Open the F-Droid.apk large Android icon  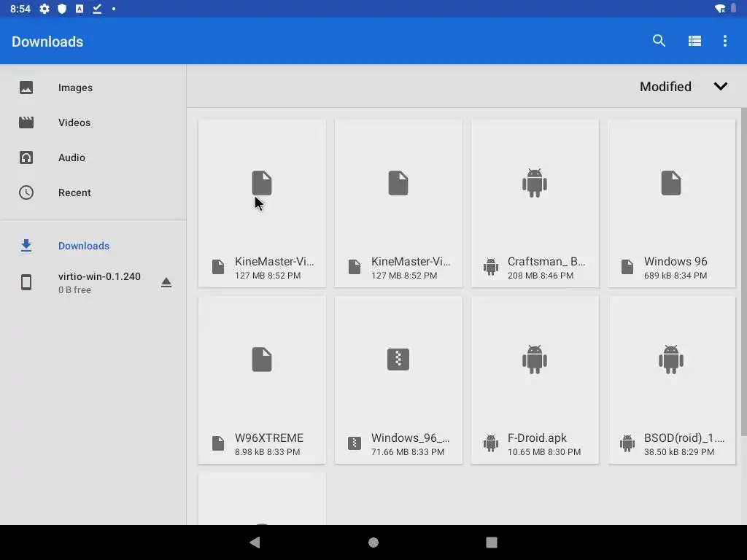[535, 359]
